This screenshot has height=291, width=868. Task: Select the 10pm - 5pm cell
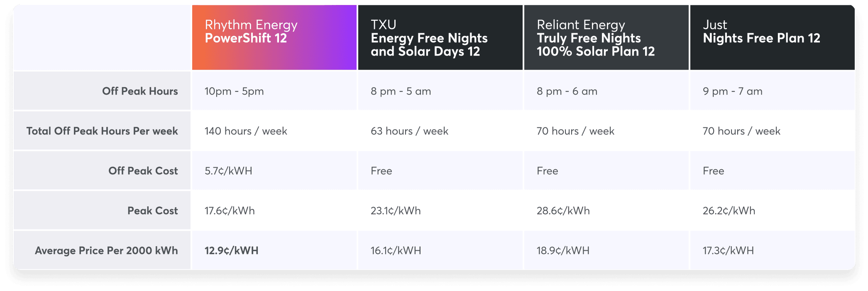(234, 91)
